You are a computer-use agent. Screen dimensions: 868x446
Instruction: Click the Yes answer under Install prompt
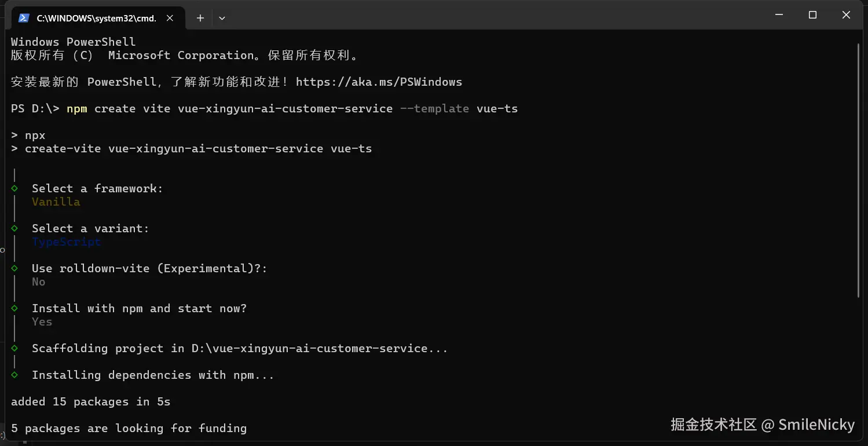pos(42,322)
